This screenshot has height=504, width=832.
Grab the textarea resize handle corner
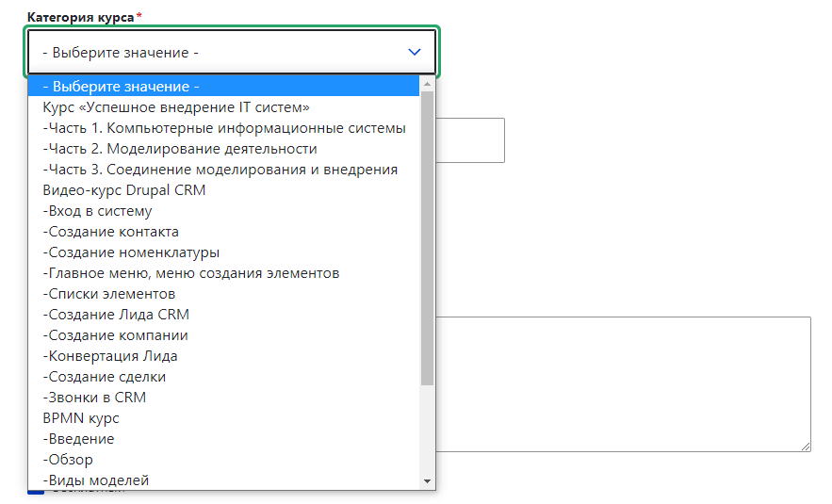point(806,447)
